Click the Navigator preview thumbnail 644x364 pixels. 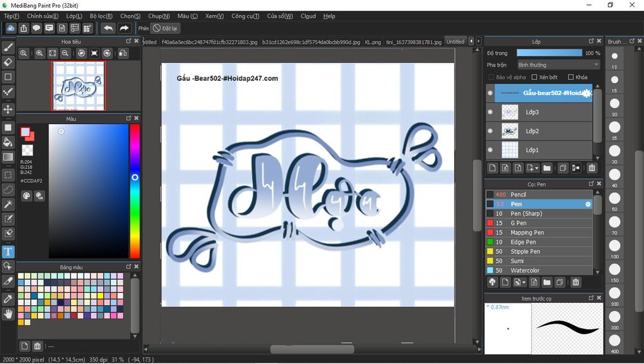coord(79,86)
